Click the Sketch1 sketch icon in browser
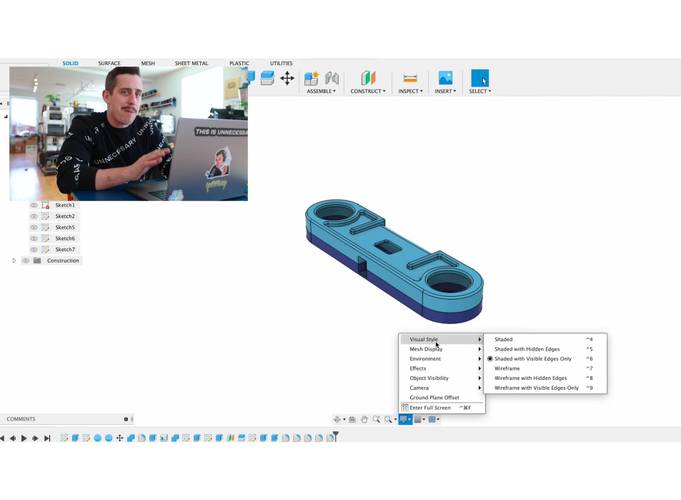681x500 pixels. coord(46,205)
